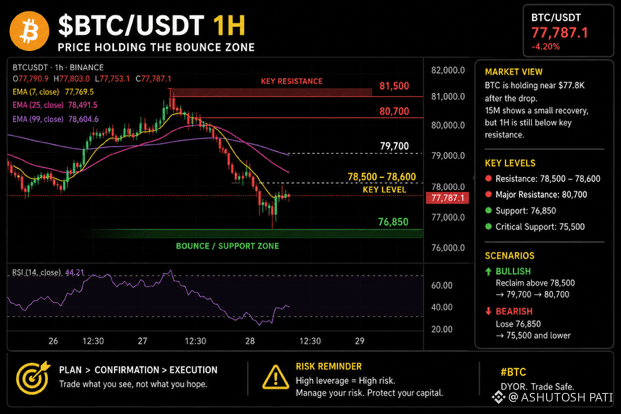621x414 pixels.
Task: Click the 40.00 RSI axis value
Action: pyautogui.click(x=442, y=307)
